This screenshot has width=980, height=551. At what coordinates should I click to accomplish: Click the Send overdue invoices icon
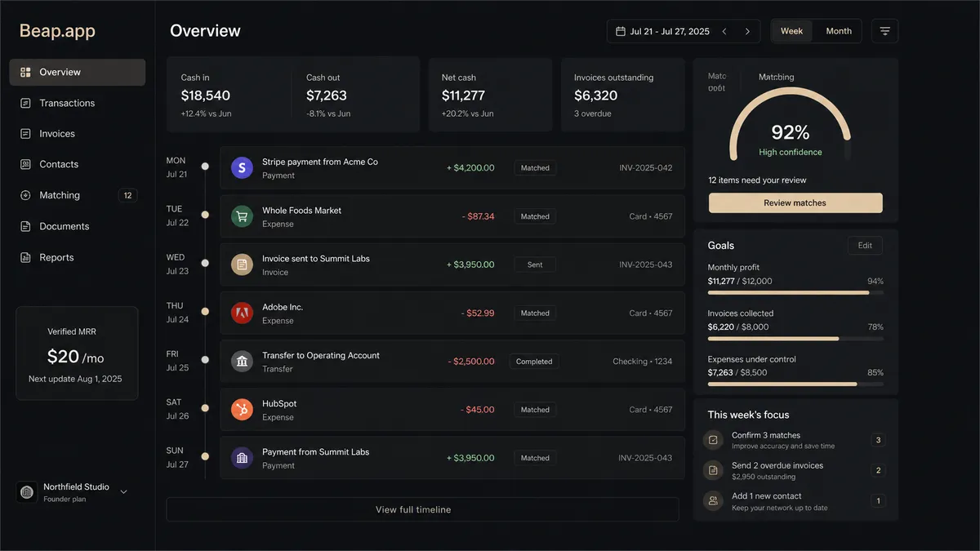713,470
